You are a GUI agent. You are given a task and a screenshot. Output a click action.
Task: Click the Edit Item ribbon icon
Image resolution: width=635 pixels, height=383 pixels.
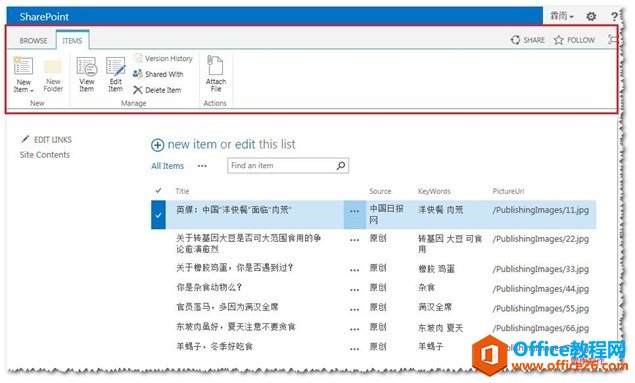click(x=116, y=74)
